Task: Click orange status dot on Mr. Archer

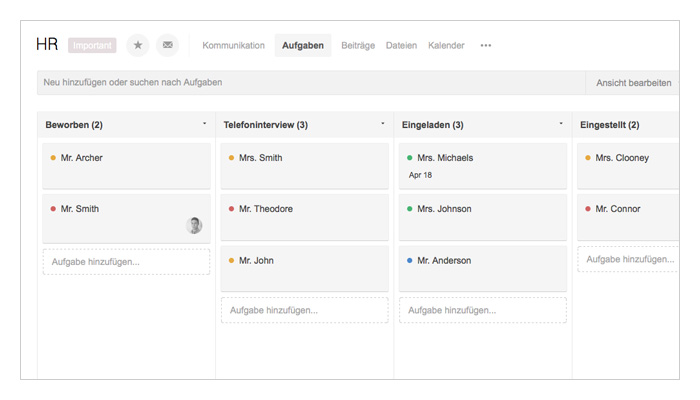Action: point(53,158)
